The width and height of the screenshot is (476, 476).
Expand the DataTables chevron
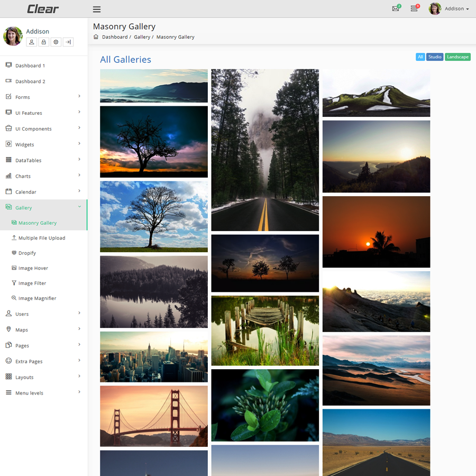point(79,159)
